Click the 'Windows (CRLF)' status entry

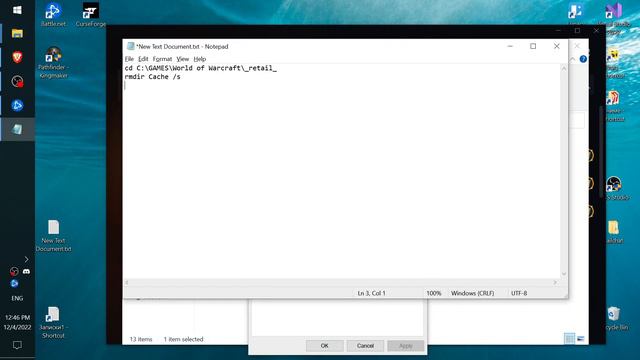473,293
